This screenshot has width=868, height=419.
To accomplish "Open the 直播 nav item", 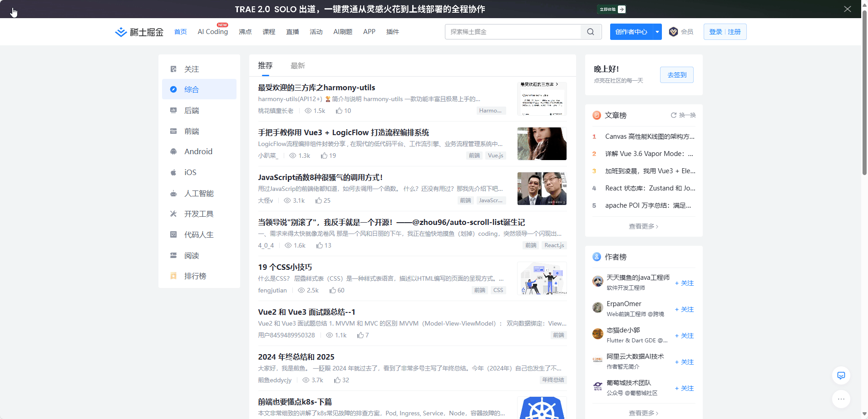I will coord(292,32).
